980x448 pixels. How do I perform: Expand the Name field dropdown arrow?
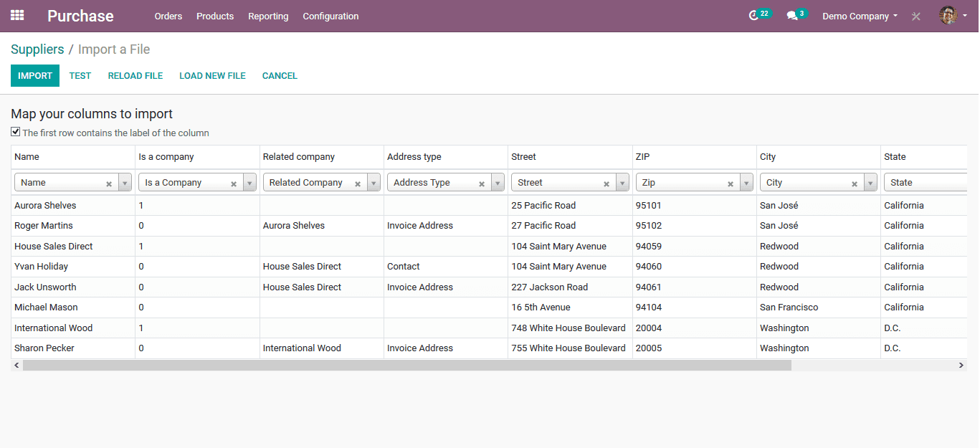tap(125, 183)
